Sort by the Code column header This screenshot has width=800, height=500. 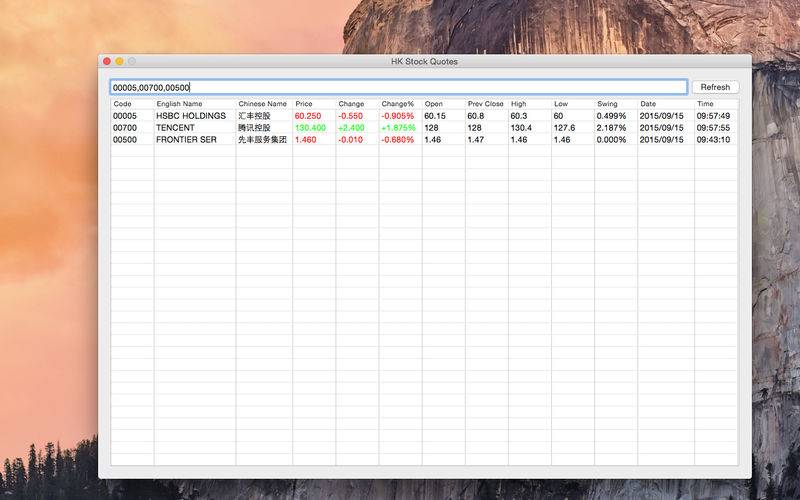(131, 104)
